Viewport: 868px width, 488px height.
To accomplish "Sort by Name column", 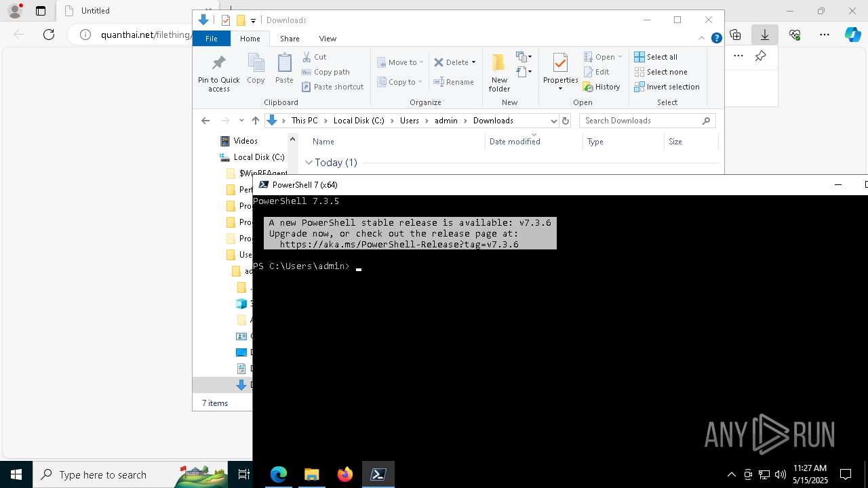I will coord(397,141).
